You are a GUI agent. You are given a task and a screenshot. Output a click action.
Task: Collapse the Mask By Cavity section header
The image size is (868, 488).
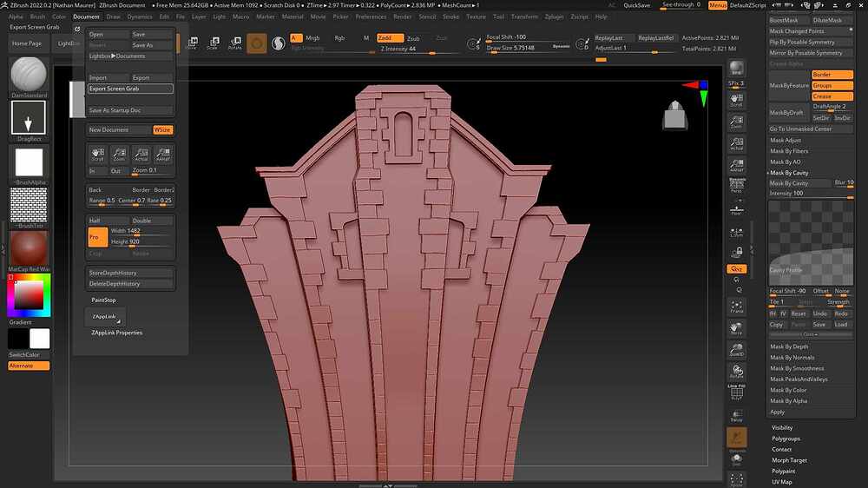(x=789, y=173)
